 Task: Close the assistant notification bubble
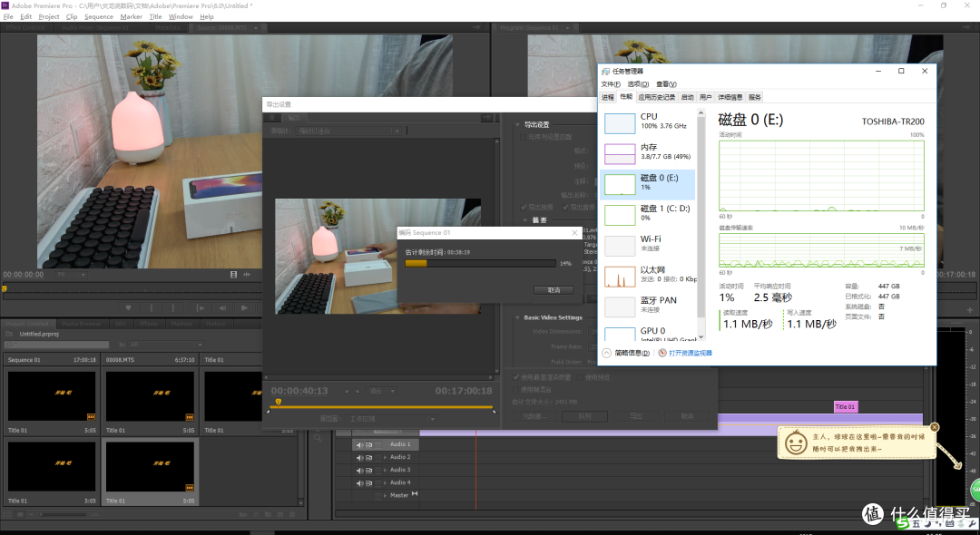click(x=934, y=427)
